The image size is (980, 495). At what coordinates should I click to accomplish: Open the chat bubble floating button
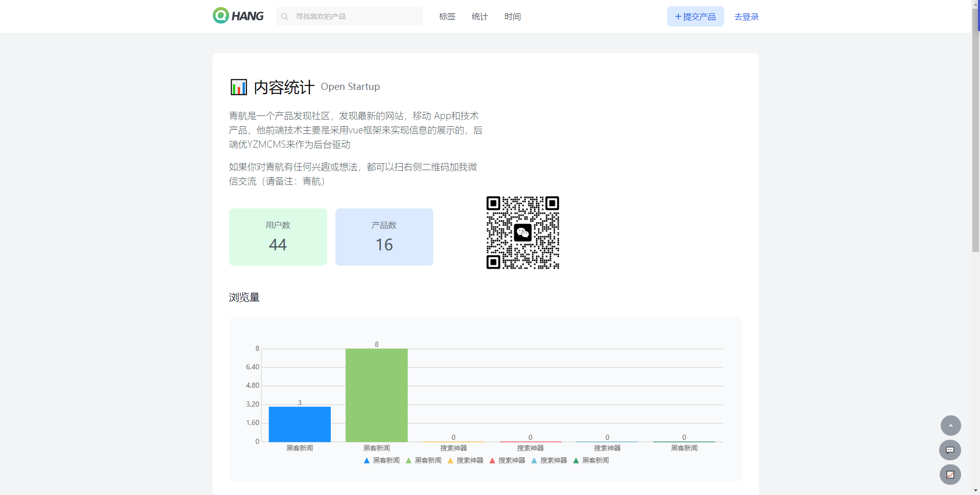(950, 450)
